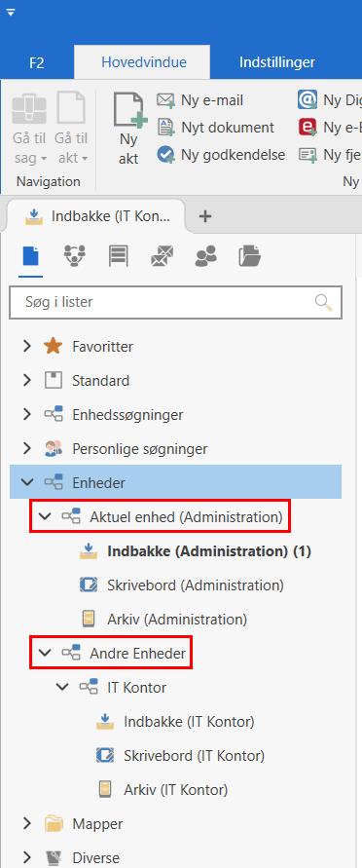The height and width of the screenshot is (868, 362).
Task: Open the F2 ribbon tab
Action: pyautogui.click(x=37, y=62)
